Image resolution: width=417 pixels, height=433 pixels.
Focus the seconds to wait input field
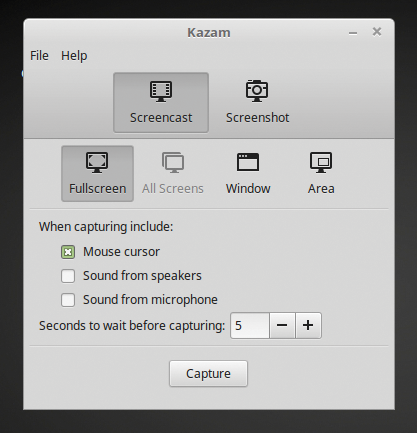pyautogui.click(x=250, y=325)
